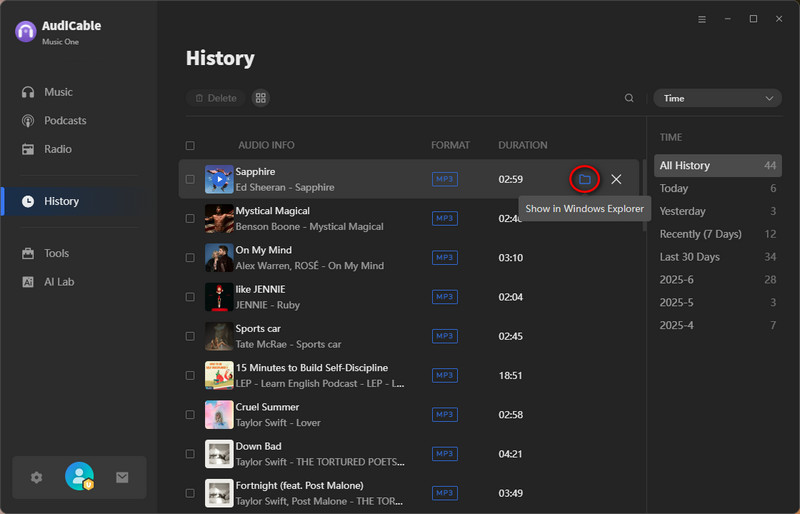Click like JENNIE album thumbnail
Screen dimensions: 800x514
pyautogui.click(x=219, y=297)
